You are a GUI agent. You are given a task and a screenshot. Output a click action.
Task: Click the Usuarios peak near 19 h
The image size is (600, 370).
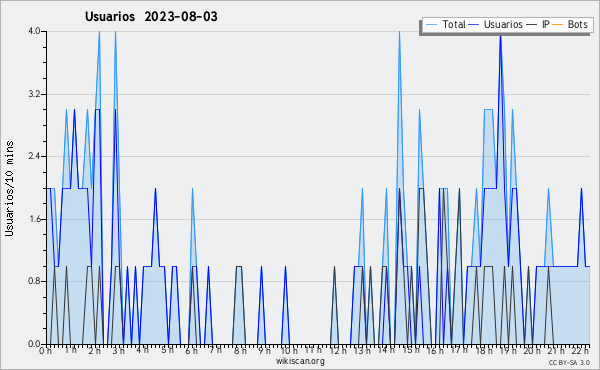(x=500, y=36)
